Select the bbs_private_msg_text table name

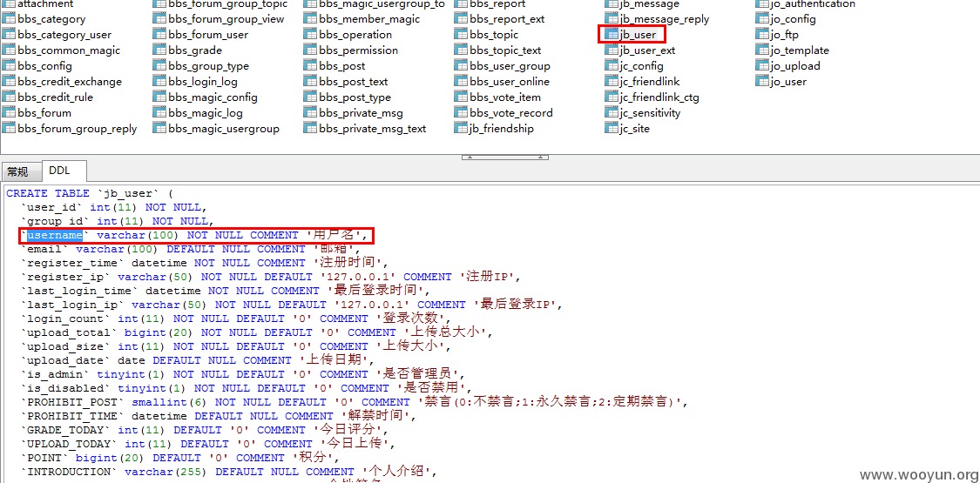coord(373,129)
